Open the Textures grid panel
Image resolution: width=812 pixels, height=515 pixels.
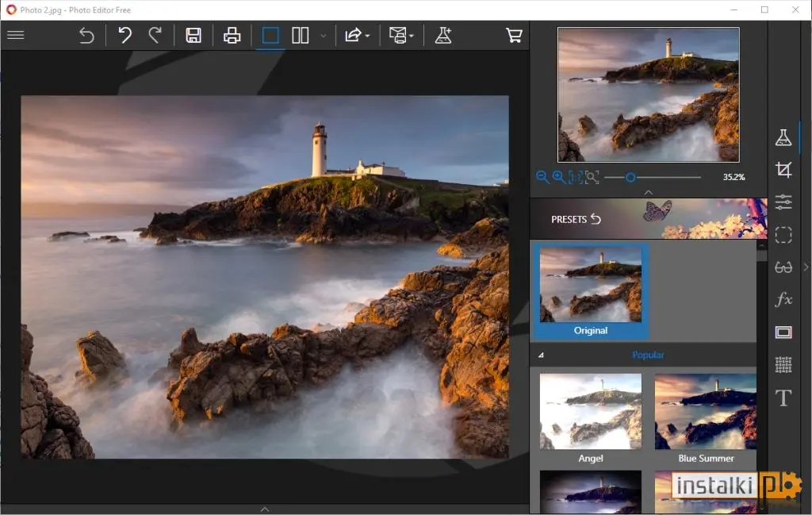click(783, 365)
